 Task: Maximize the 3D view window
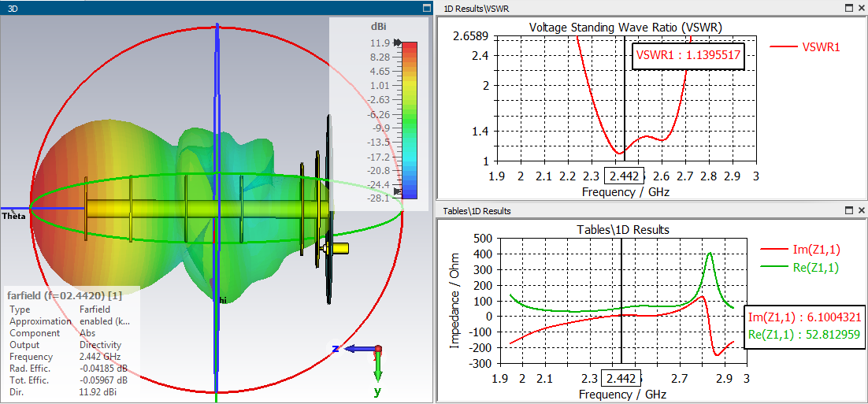(426, 8)
